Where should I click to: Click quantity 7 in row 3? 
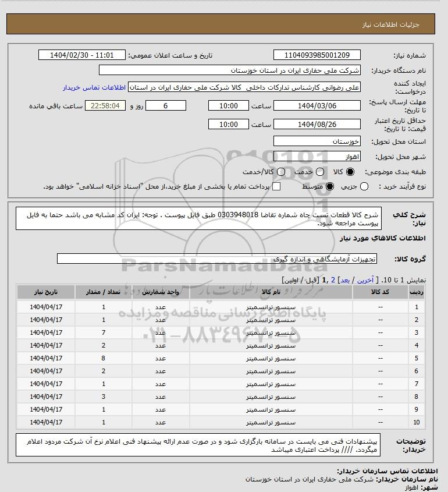(104, 332)
